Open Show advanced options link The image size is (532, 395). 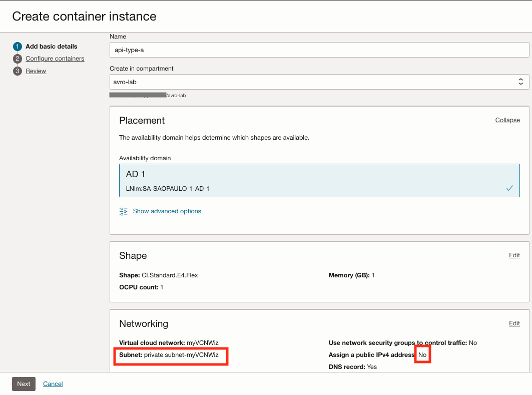pos(167,211)
